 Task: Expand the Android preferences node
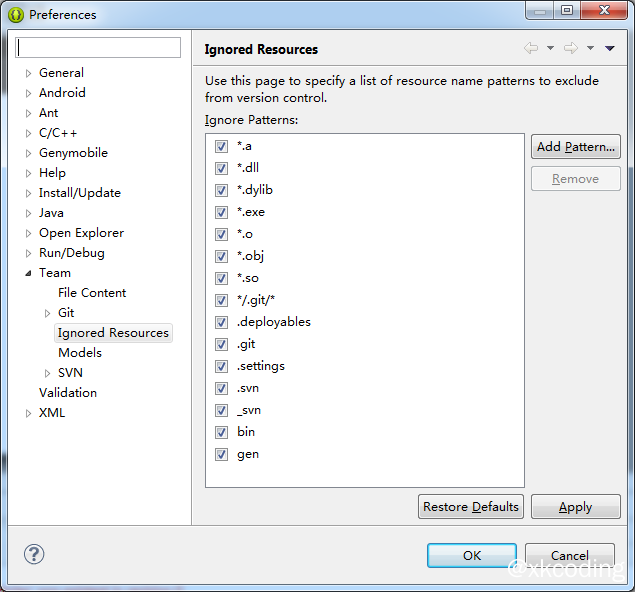[29, 93]
